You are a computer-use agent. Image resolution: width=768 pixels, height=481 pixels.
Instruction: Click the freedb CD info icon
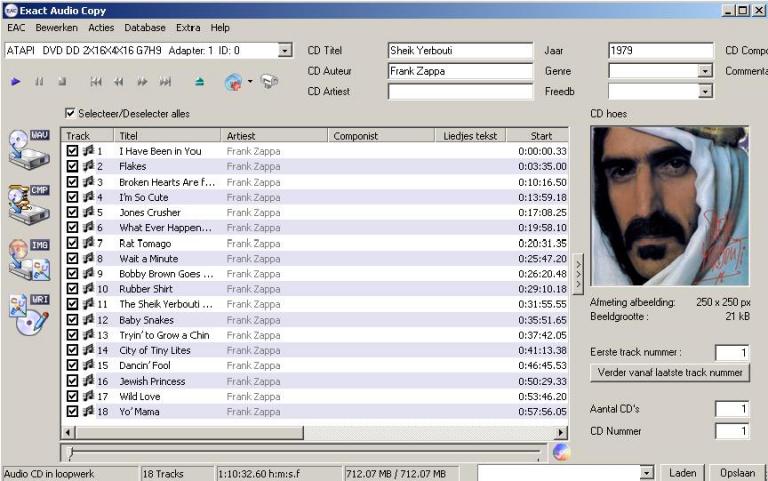(x=234, y=82)
